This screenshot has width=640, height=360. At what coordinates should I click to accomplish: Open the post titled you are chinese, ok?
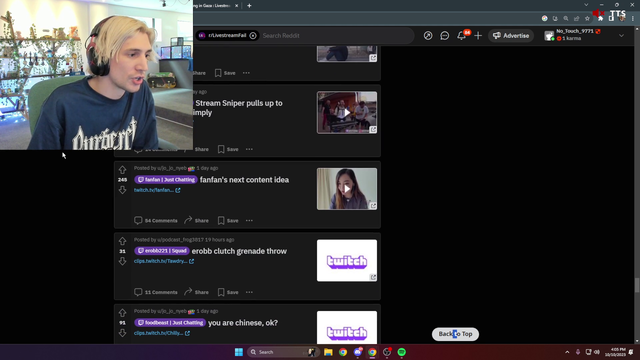coord(243,323)
